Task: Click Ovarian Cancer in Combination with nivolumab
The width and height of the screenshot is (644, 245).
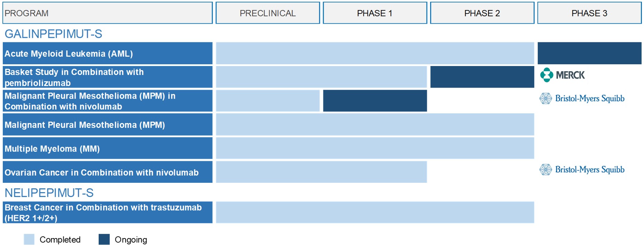Action: point(107,172)
